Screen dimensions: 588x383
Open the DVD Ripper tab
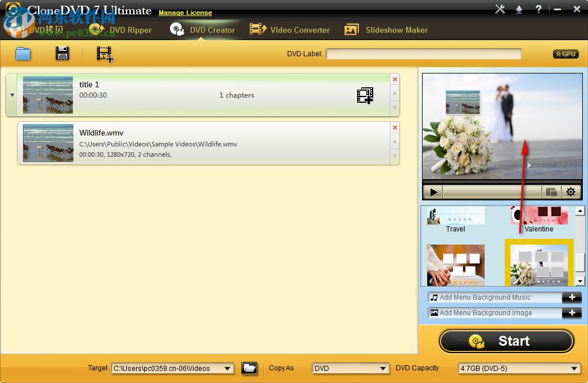121,30
